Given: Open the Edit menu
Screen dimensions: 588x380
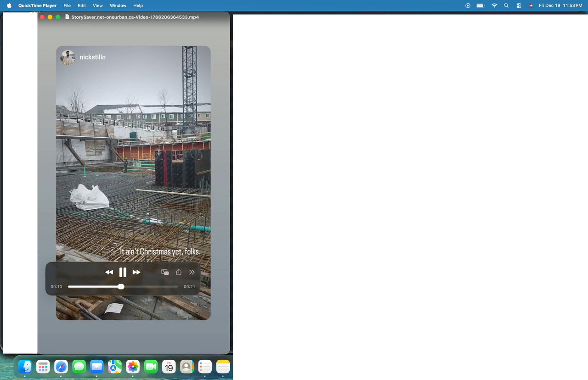Looking at the screenshot, I should click(82, 6).
